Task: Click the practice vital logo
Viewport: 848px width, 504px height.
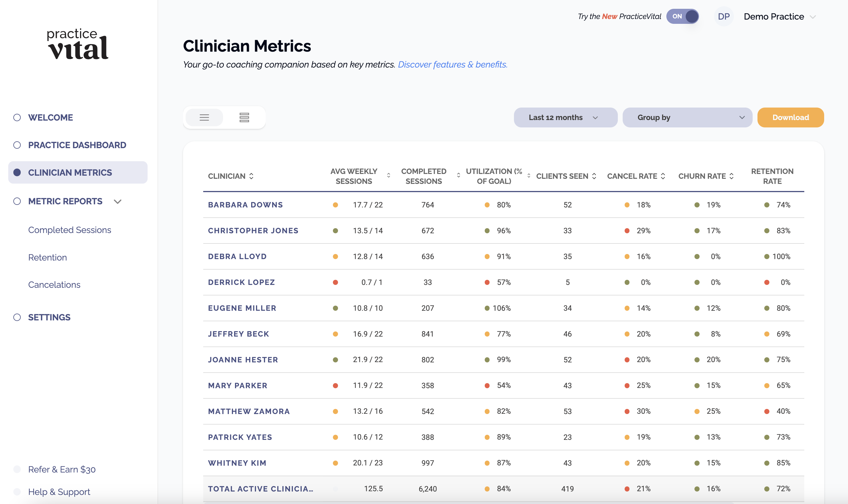Action: click(x=78, y=44)
